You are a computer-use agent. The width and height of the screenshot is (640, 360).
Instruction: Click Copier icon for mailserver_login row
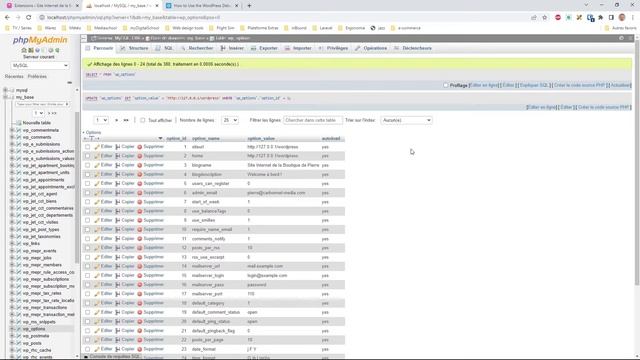[x=118, y=276]
